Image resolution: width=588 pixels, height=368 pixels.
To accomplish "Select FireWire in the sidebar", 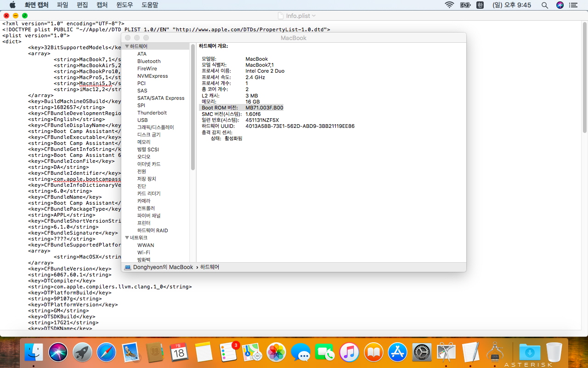I will [147, 69].
